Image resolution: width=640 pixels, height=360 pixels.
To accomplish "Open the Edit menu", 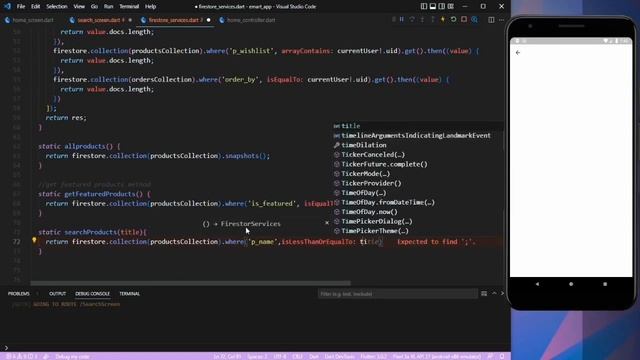I will (x=36, y=7).
